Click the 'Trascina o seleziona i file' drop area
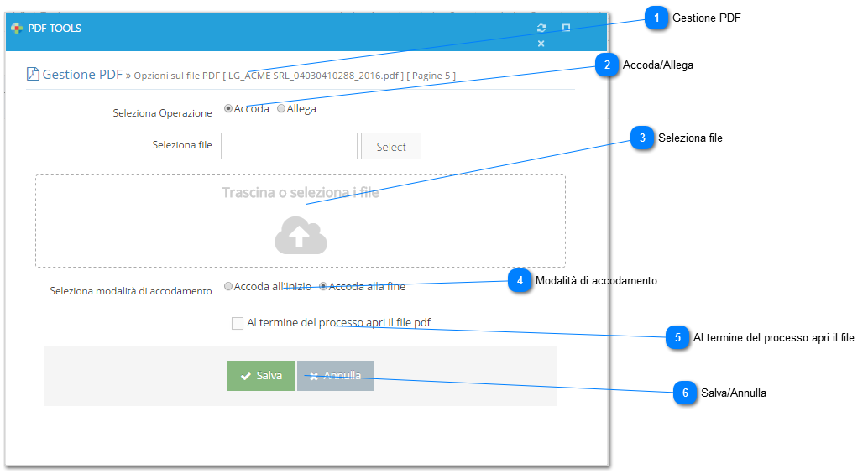 (301, 221)
